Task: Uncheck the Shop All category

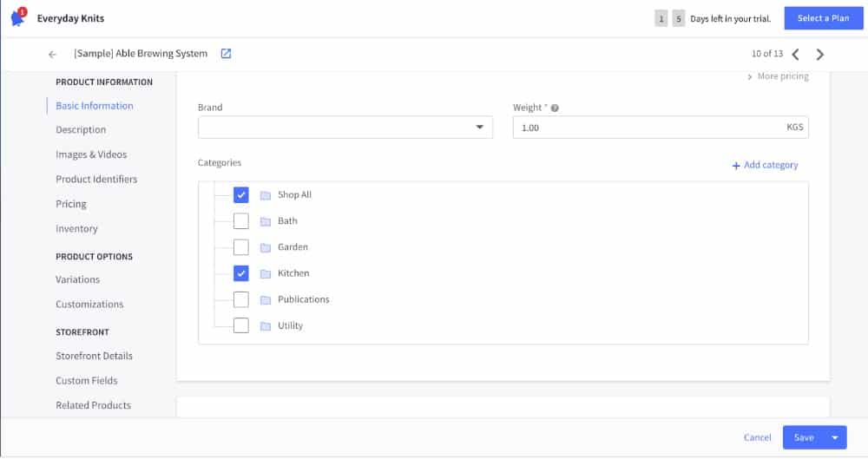Action: click(x=241, y=194)
